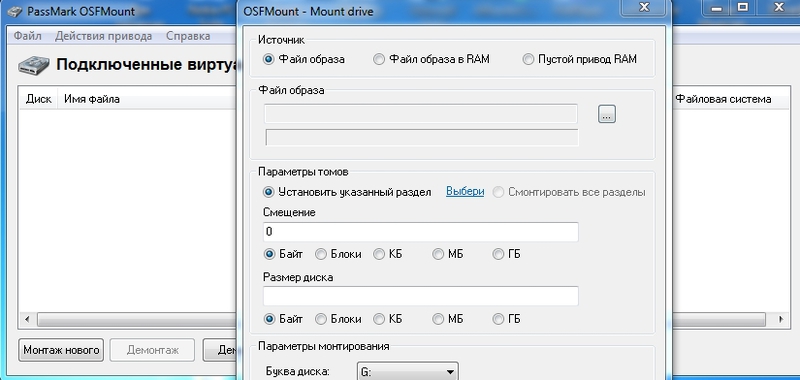
Task: Select the Файл образа source radio button
Action: (268, 59)
